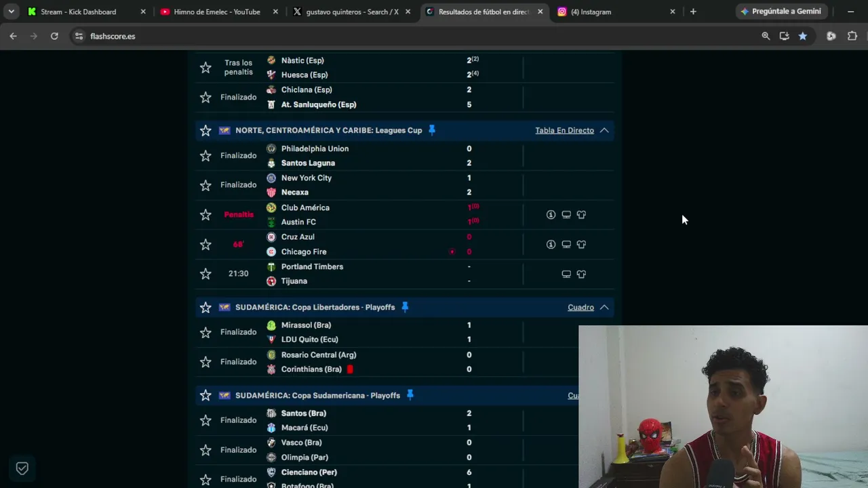Open the Leagues Cup competition title
Screen dimensions: 868x488
(328, 130)
